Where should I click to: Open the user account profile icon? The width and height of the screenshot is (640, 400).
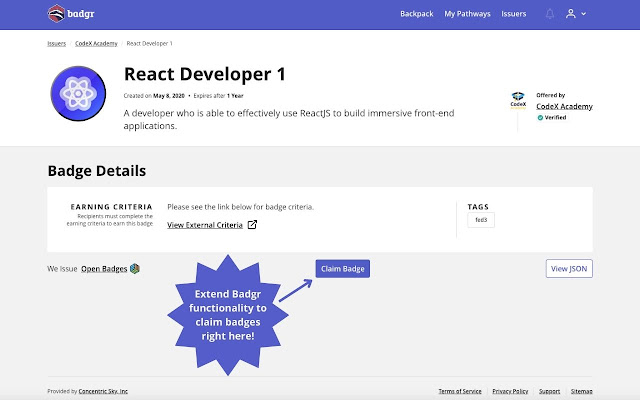click(571, 14)
